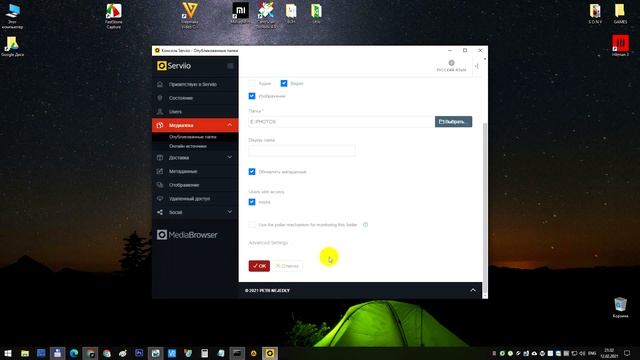
Task: Open the help icon next to poller mechanism option
Action: (366, 224)
